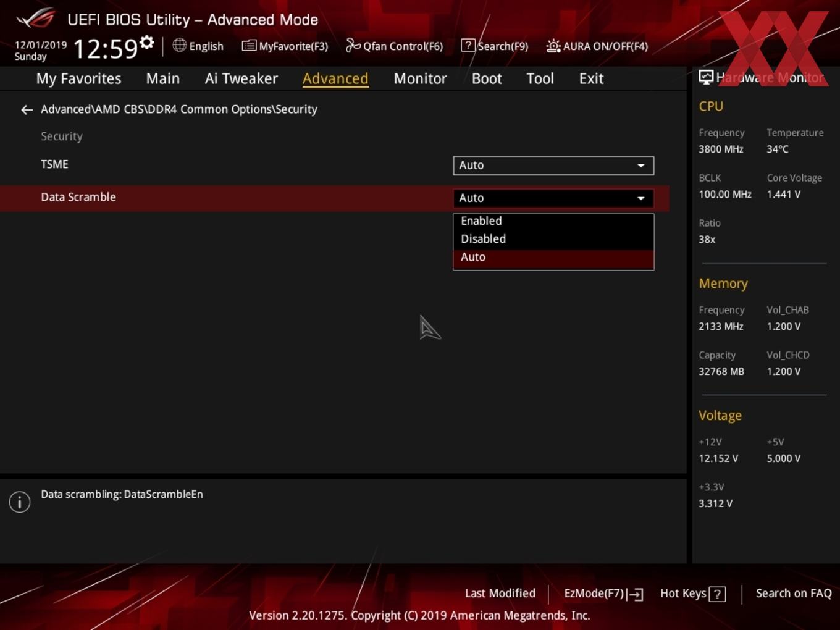The width and height of the screenshot is (840, 630).
Task: Click the Voltage section heading
Action: pos(720,416)
